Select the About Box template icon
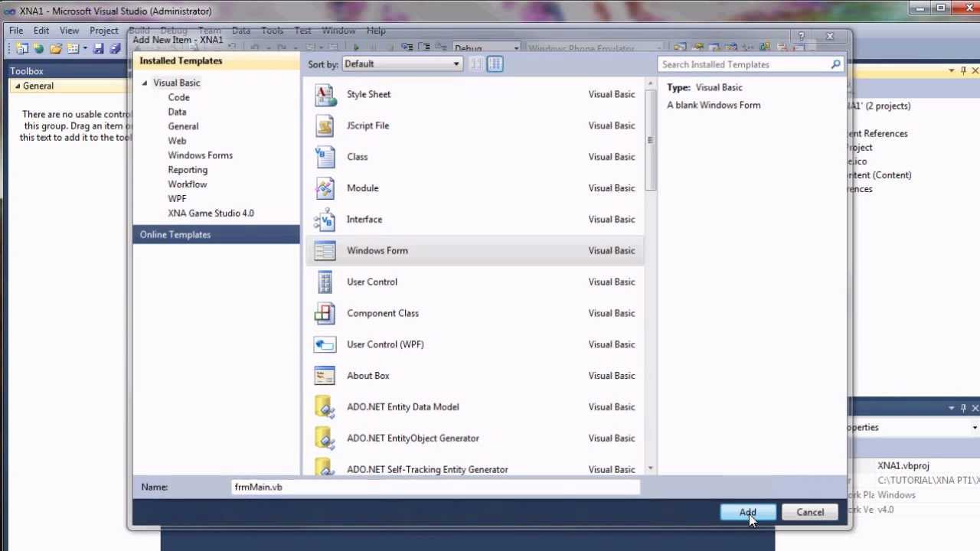980x551 pixels. [x=325, y=376]
